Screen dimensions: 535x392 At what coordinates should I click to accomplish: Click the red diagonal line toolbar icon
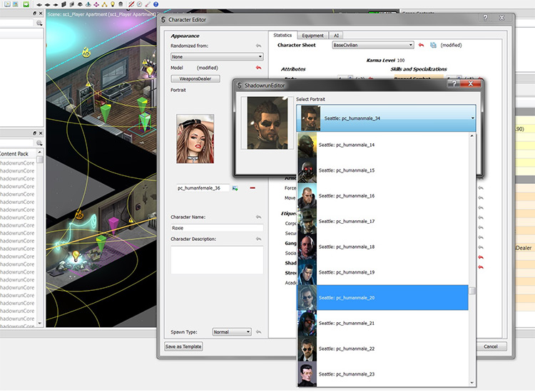(x=131, y=4)
